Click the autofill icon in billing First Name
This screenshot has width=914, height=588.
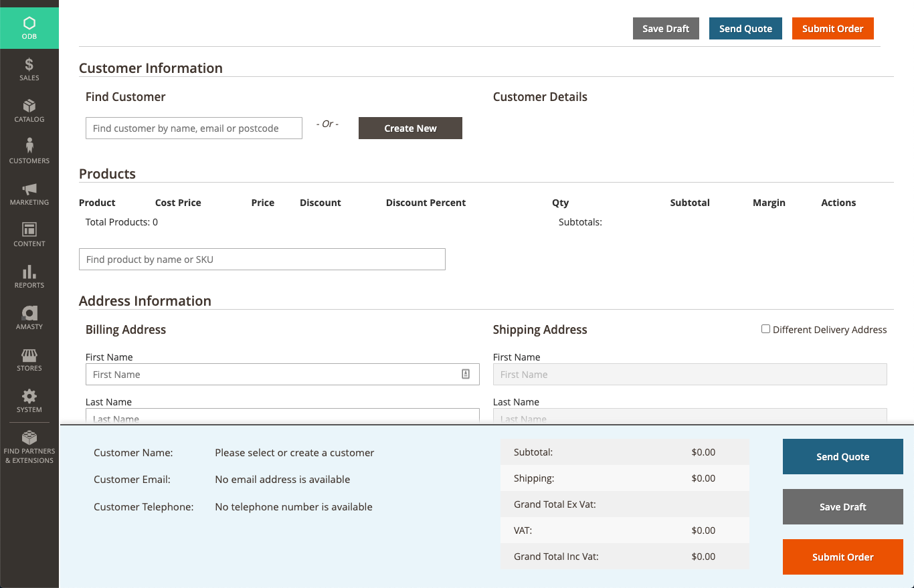pyautogui.click(x=466, y=374)
